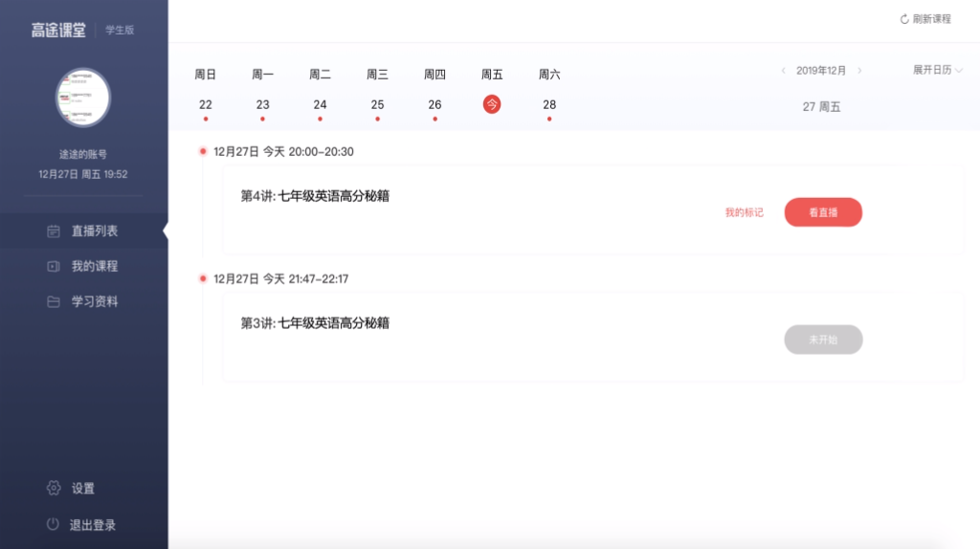Image resolution: width=980 pixels, height=549 pixels.
Task: Click the 我的课程 video icon in sidebar
Action: click(54, 267)
